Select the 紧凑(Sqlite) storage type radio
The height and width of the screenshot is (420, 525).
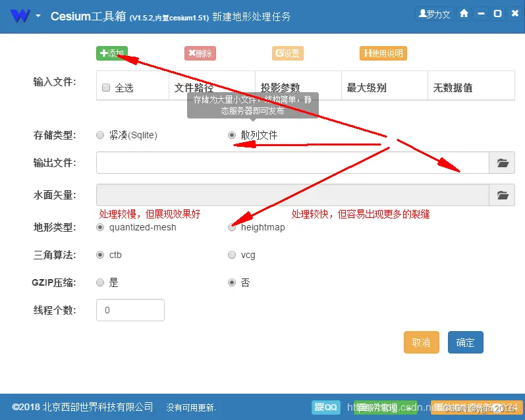100,135
